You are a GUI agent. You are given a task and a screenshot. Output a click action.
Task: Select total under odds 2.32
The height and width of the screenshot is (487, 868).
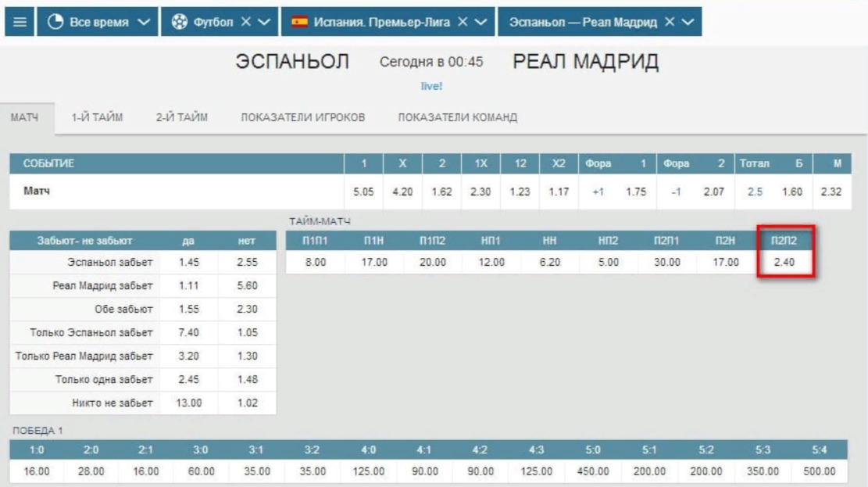(x=831, y=192)
